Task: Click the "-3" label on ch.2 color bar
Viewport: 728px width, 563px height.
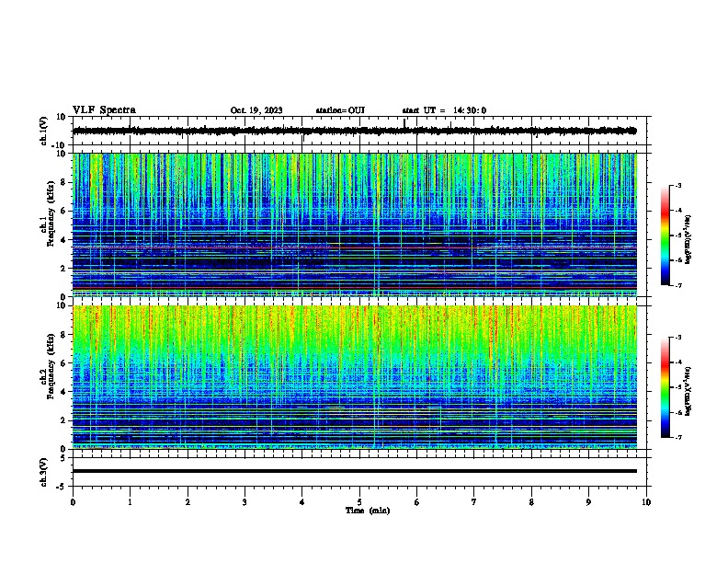Action: pyautogui.click(x=677, y=338)
